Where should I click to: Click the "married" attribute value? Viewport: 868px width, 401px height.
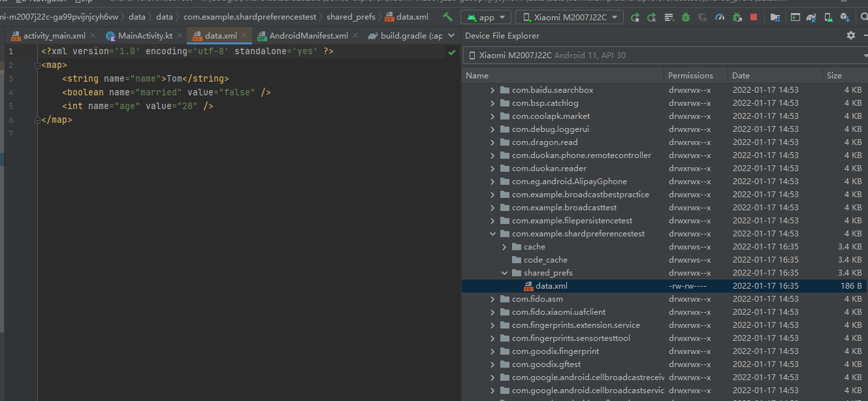pos(159,93)
